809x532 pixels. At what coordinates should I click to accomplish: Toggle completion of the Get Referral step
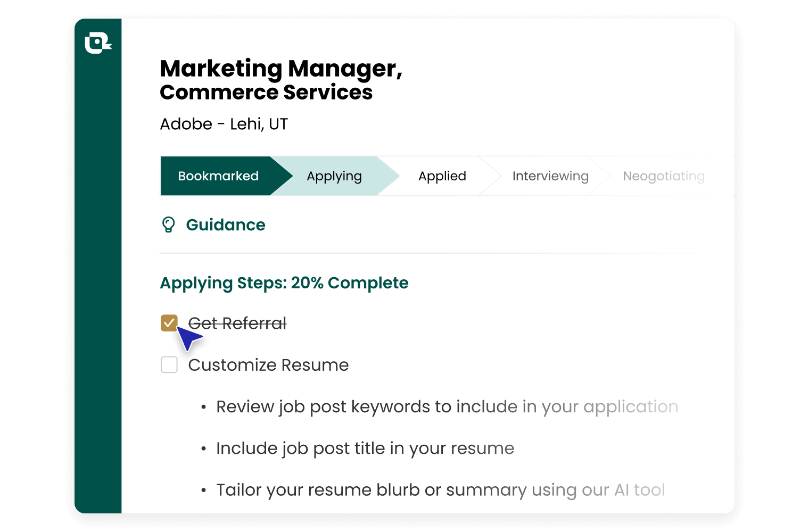169,323
